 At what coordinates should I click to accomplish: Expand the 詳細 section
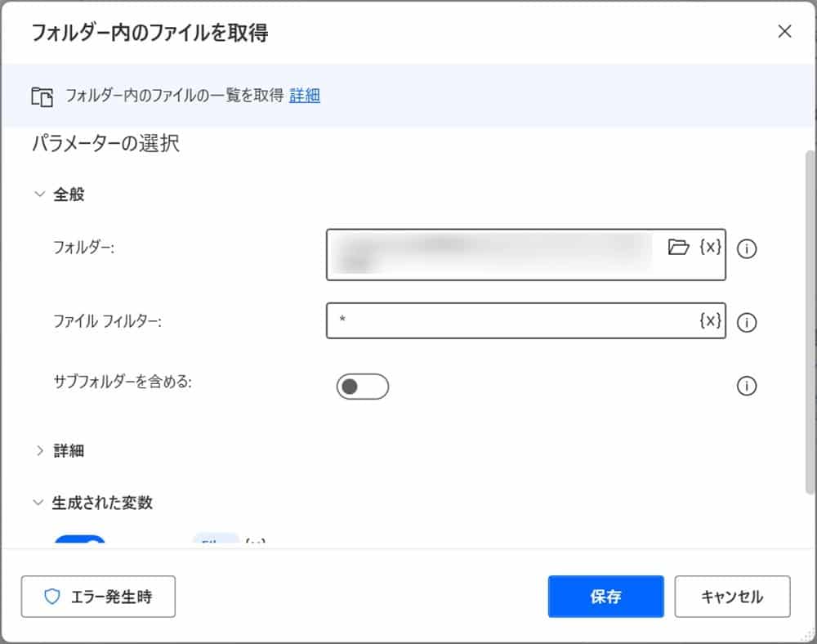[39, 450]
